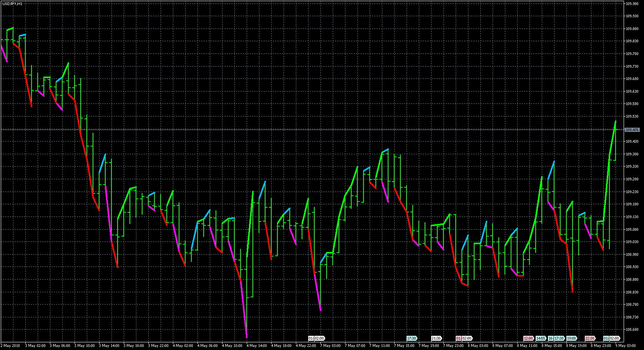Select the 7 May 15:00 time label
644x350 pixels.
[x=404, y=346]
